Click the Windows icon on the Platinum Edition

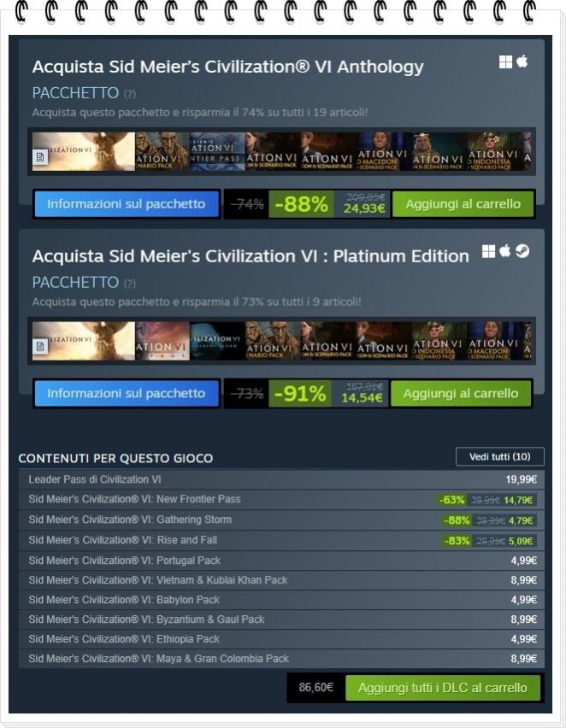click(488, 252)
